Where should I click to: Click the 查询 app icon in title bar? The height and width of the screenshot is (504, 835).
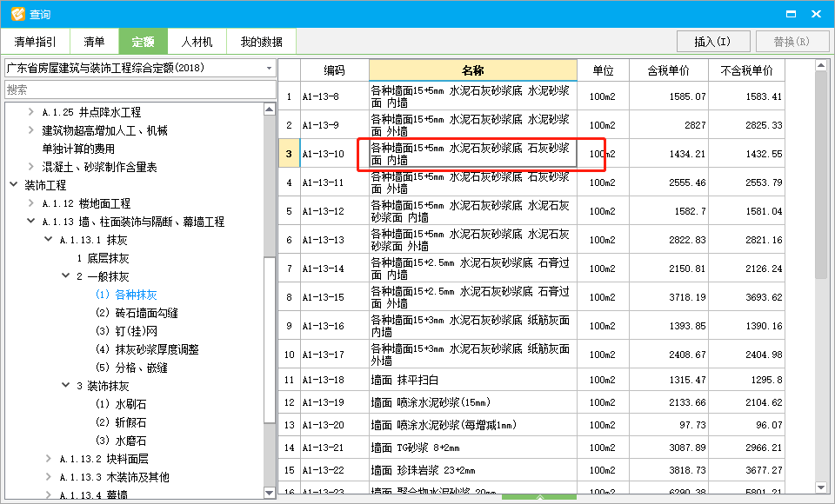click(x=17, y=14)
